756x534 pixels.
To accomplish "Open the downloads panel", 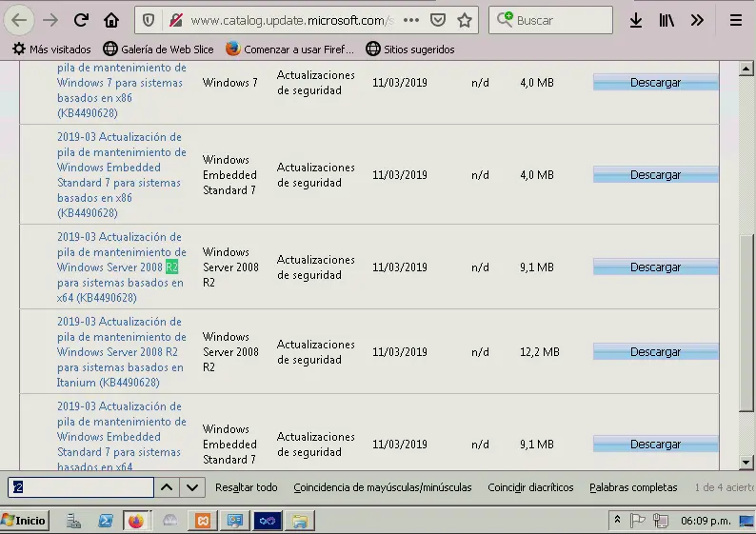I will pyautogui.click(x=636, y=20).
